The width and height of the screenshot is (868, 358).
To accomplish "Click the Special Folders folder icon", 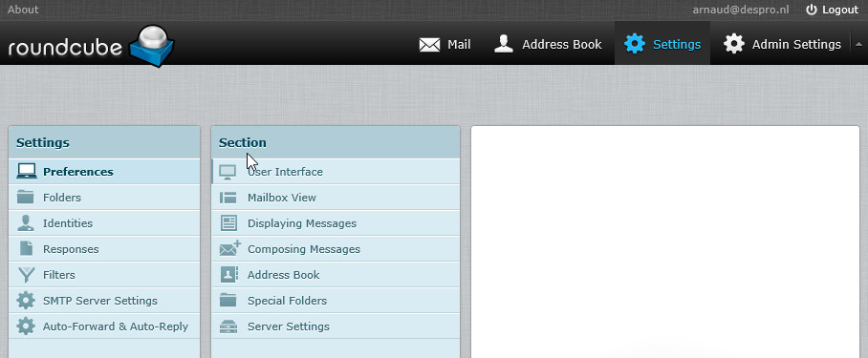I will click(228, 300).
